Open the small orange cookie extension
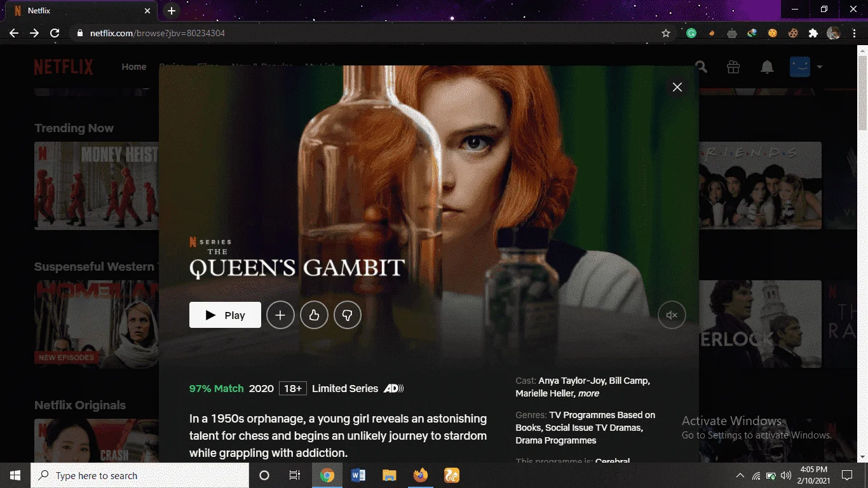The width and height of the screenshot is (868, 488). [x=712, y=33]
